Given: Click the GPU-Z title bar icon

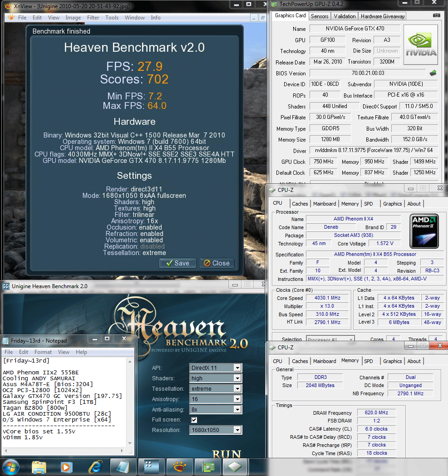Looking at the screenshot, I should 274,4.
